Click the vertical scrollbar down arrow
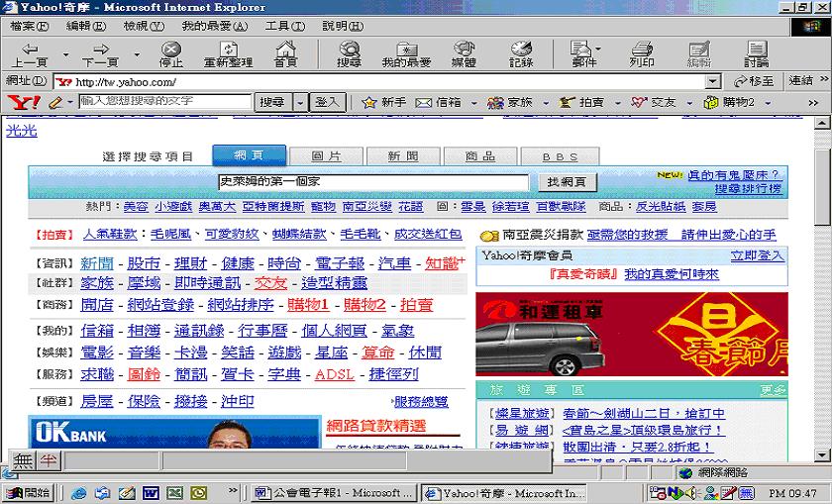Image resolution: width=832 pixels, height=504 pixels. [822, 454]
